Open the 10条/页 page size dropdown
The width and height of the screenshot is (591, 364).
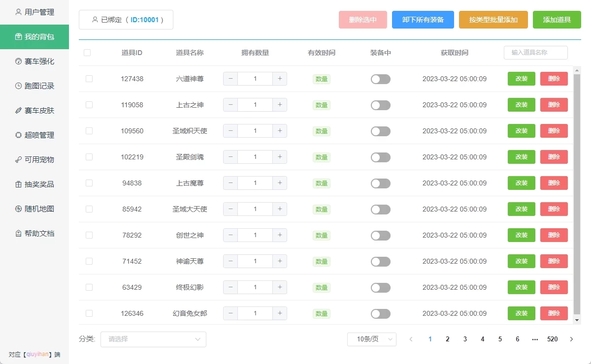pyautogui.click(x=371, y=339)
